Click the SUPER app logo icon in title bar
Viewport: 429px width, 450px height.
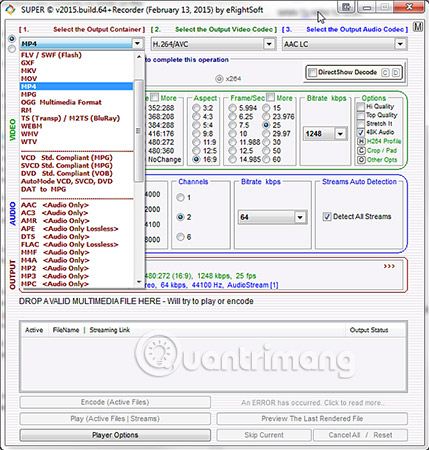tap(10, 10)
